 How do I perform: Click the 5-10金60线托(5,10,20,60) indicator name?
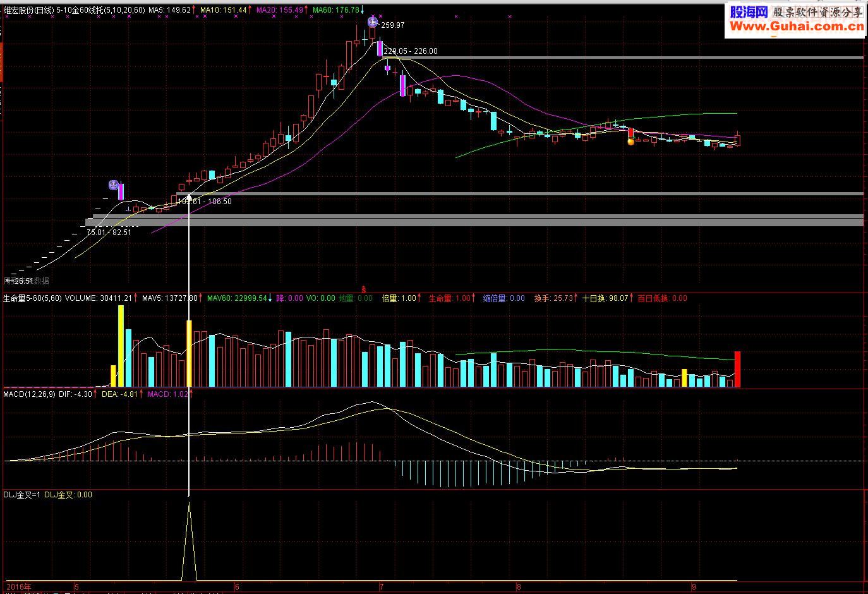pyautogui.click(x=100, y=10)
